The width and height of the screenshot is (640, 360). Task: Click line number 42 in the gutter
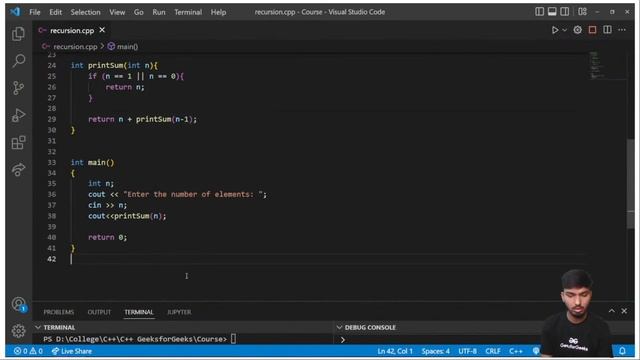point(51,259)
